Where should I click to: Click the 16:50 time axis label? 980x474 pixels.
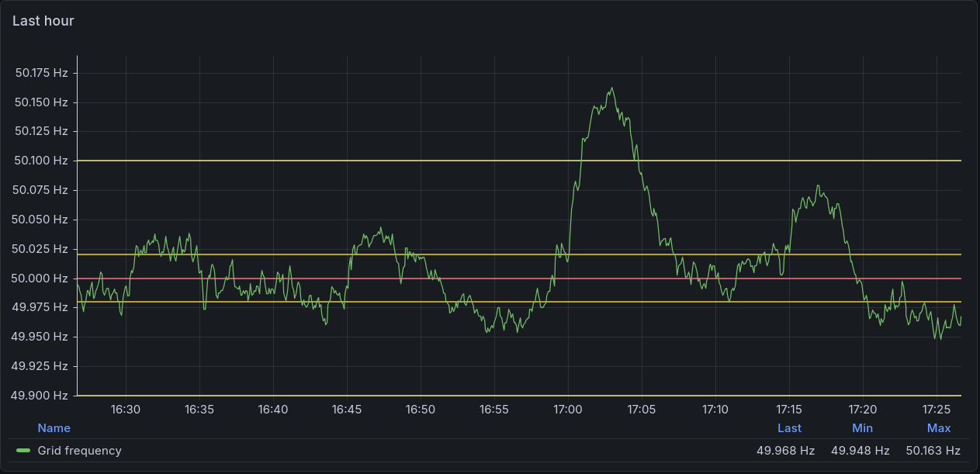coord(421,409)
